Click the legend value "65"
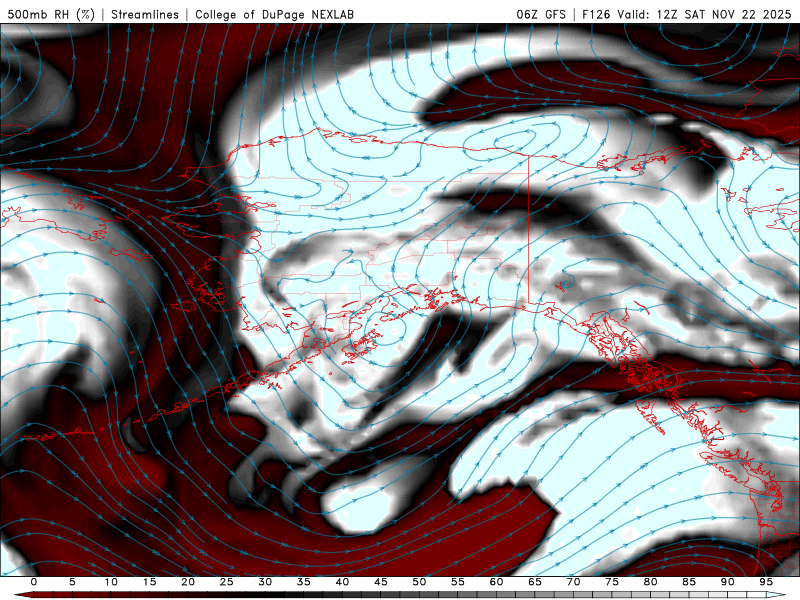This screenshot has width=800, height=600. point(535,582)
